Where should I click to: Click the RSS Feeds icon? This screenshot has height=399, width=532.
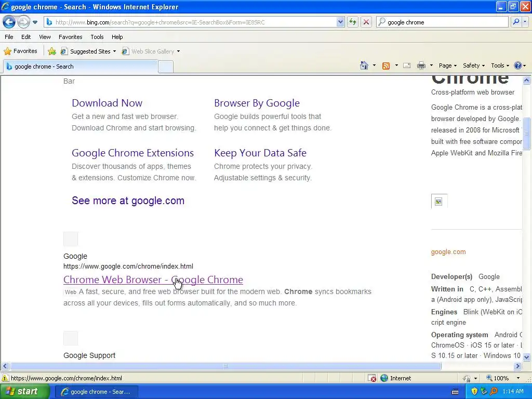coord(386,66)
